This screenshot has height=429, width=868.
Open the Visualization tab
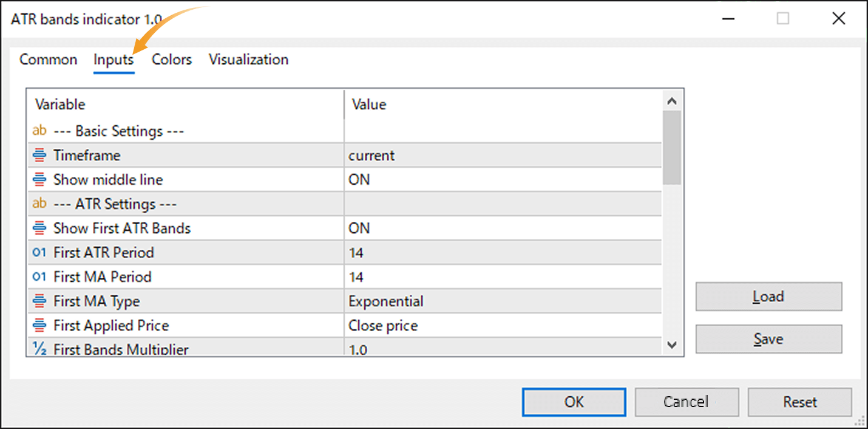(248, 59)
